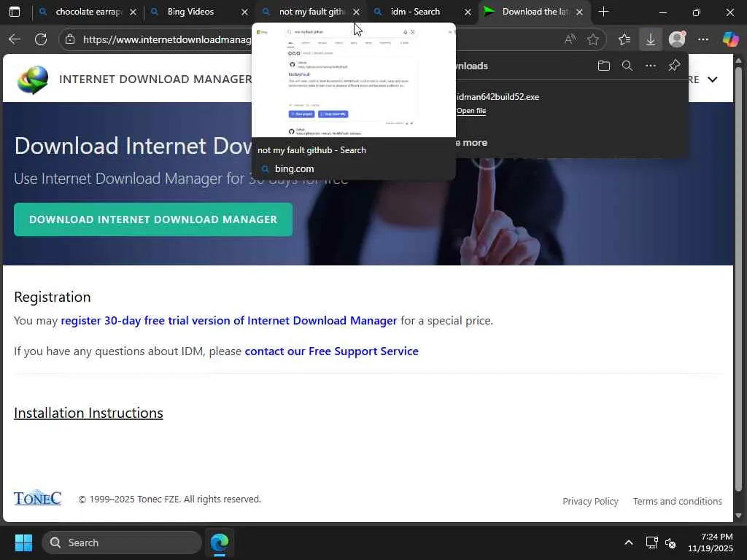View site information lock icon
The image size is (747, 560).
point(70,39)
